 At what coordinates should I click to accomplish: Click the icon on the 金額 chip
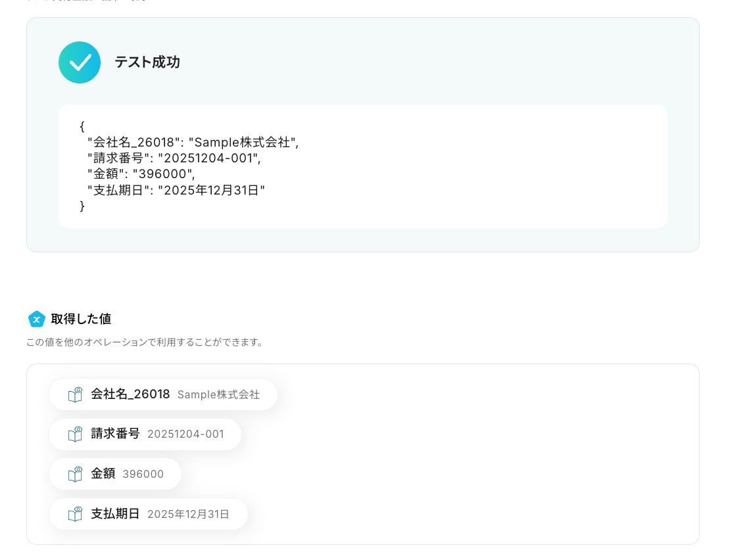click(76, 474)
